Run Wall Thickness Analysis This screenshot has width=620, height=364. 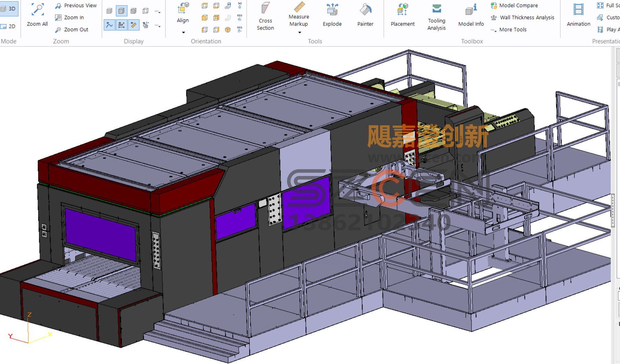tap(523, 18)
